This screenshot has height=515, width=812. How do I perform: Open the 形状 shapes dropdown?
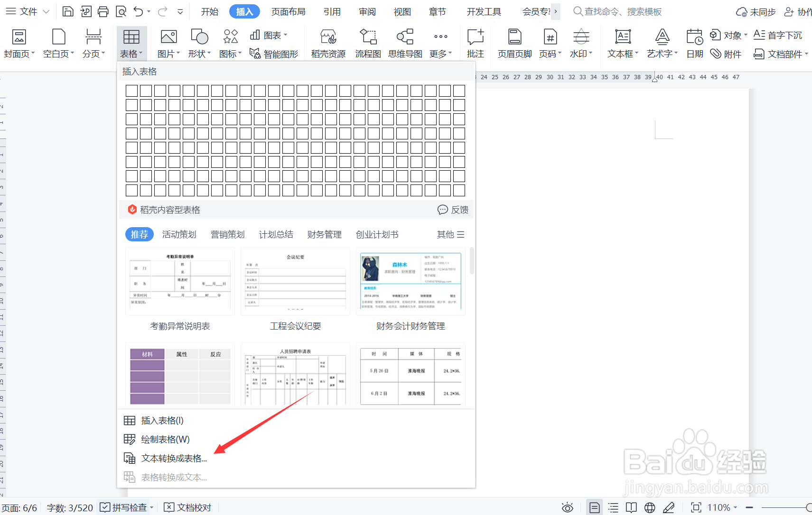point(199,43)
